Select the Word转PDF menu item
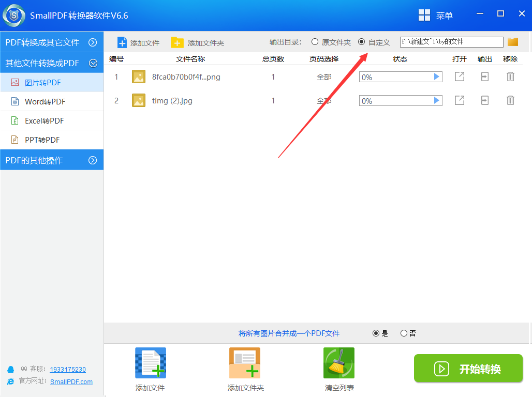This screenshot has width=532, height=397. (x=52, y=101)
